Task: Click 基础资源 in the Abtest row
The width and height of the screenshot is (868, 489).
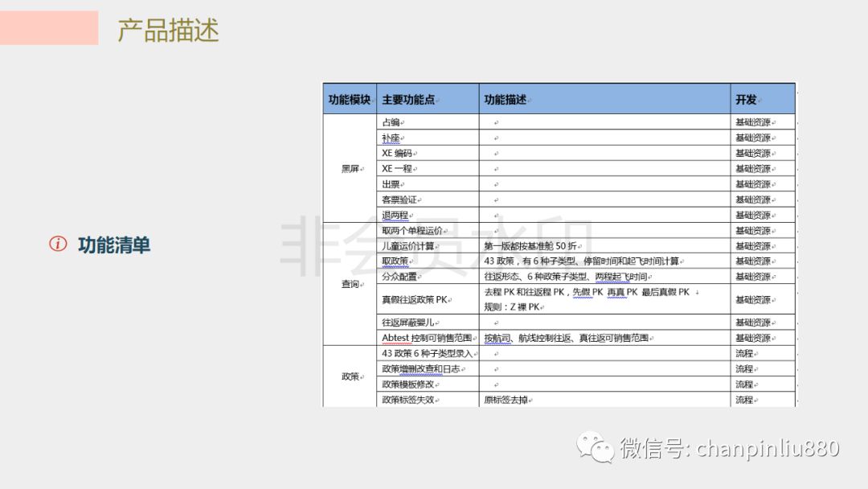Action: coord(753,338)
